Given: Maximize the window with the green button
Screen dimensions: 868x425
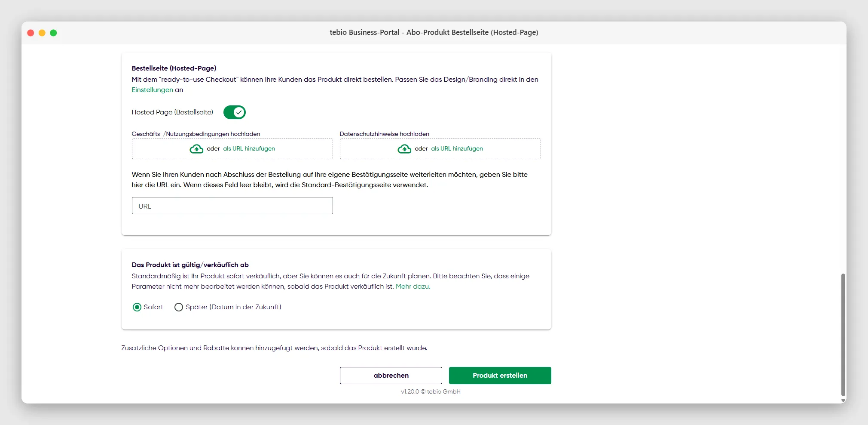Looking at the screenshot, I should (53, 33).
